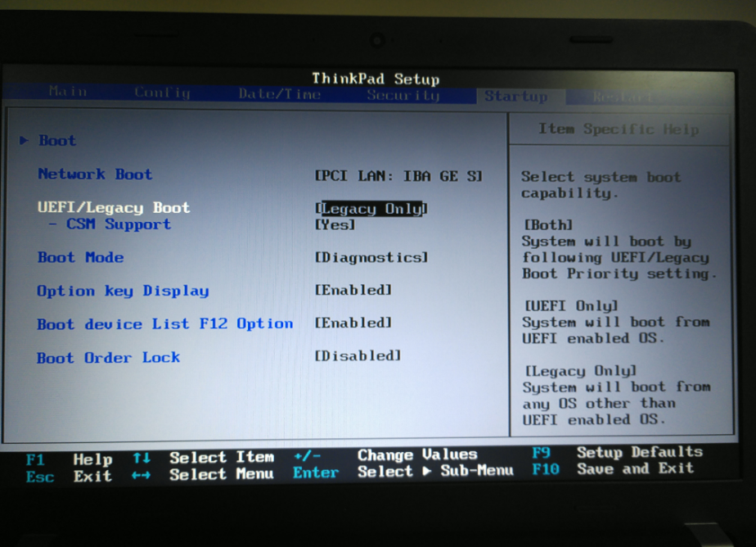Click the up-down arrows Select Item icon
756x547 pixels.
142,457
